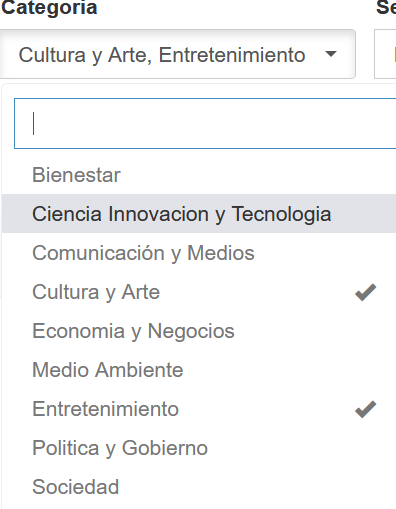Image resolution: width=396 pixels, height=509 pixels.
Task: Click the Categoria field label
Action: click(49, 8)
